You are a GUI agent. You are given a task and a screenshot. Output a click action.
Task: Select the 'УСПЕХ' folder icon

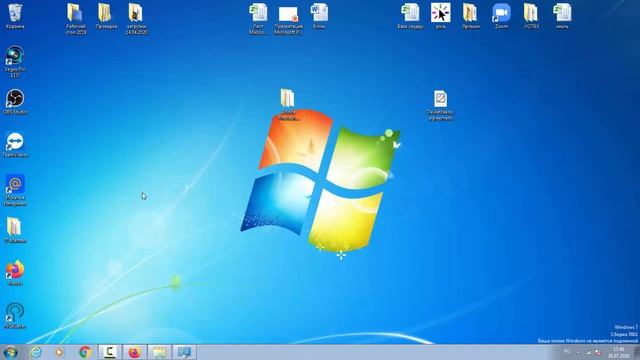click(x=531, y=16)
